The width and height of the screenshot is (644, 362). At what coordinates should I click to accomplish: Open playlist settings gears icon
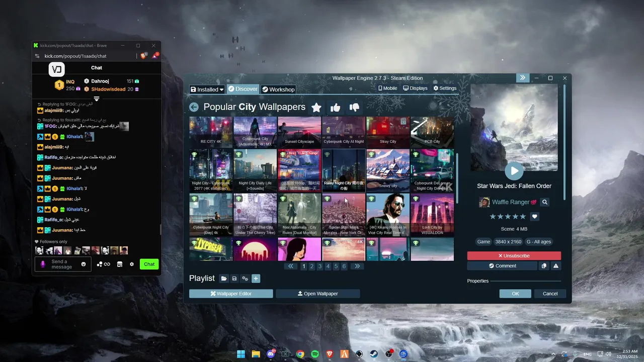click(x=245, y=279)
